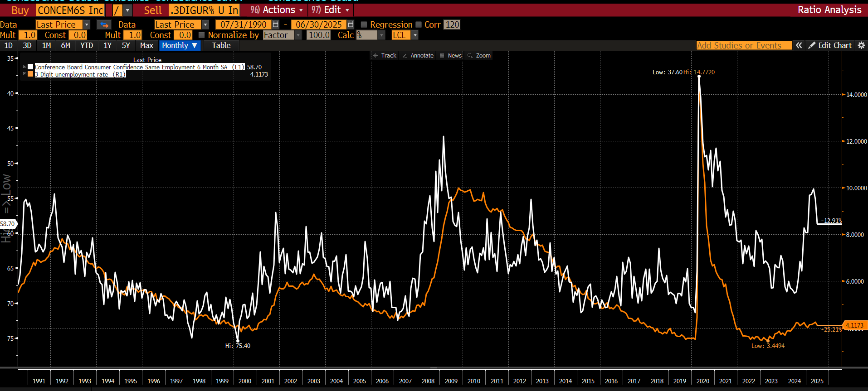The height and width of the screenshot is (391, 868).
Task: Open the Actions menu
Action: click(x=276, y=10)
